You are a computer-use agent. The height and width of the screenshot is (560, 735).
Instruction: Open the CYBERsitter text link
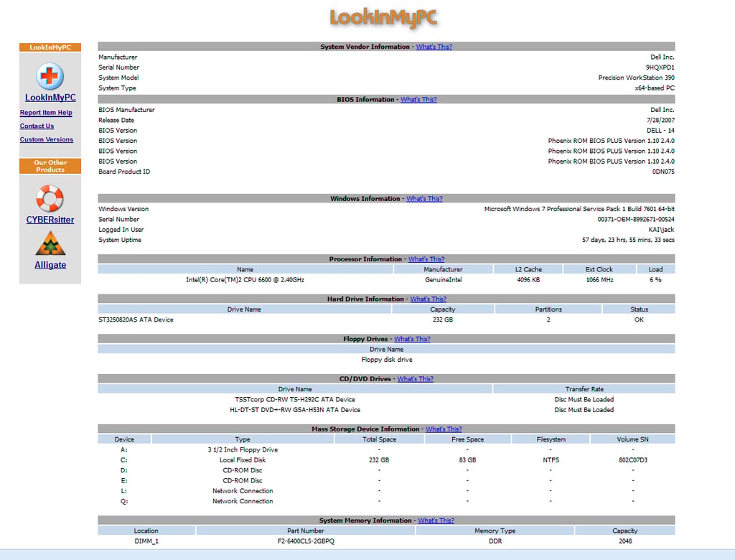coord(50,220)
